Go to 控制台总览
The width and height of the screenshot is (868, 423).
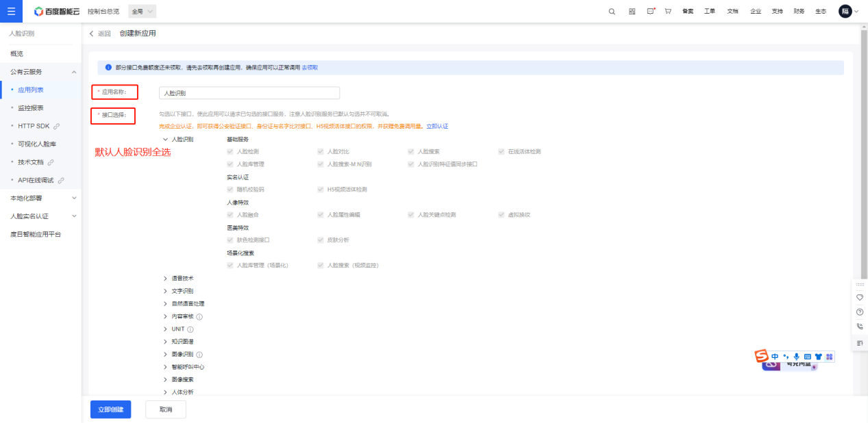(x=103, y=11)
